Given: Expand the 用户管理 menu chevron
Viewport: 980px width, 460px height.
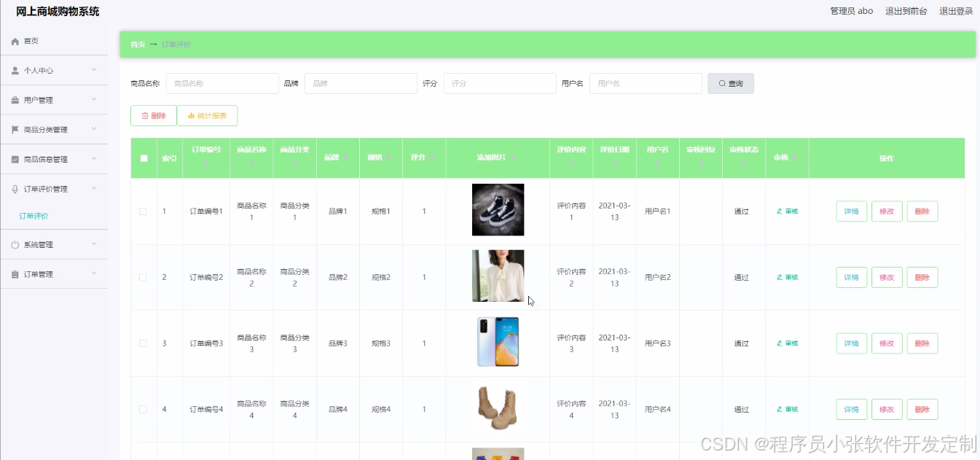Looking at the screenshot, I should 94,100.
